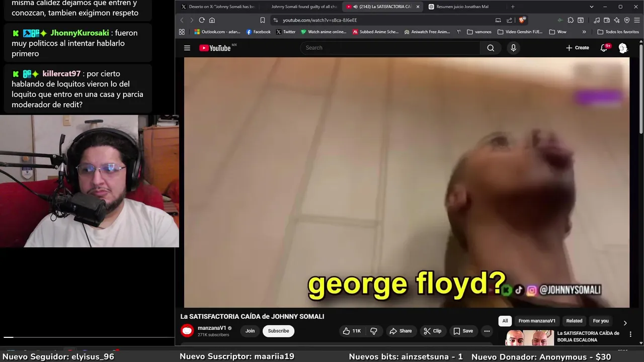Dislike the video with thumbs down
Viewport: 644px width, 362px height.
coord(374,331)
